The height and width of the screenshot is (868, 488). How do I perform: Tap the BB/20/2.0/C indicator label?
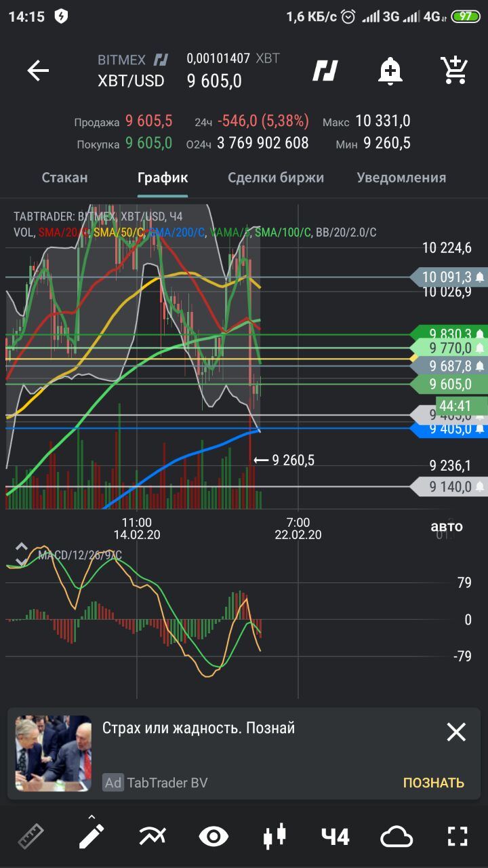346,233
